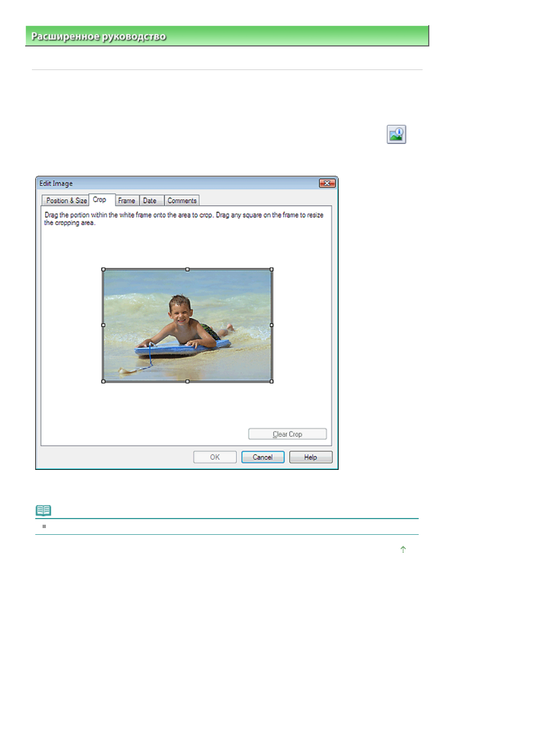Click the OK button
Image resolution: width=534 pixels, height=756 pixels.
215,457
